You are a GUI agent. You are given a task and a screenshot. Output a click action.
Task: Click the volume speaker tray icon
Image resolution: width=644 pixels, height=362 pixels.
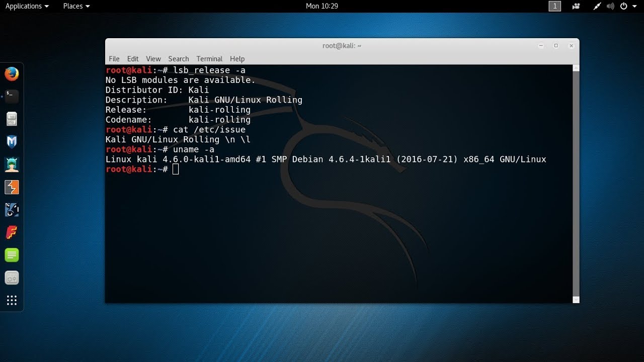tap(610, 6)
